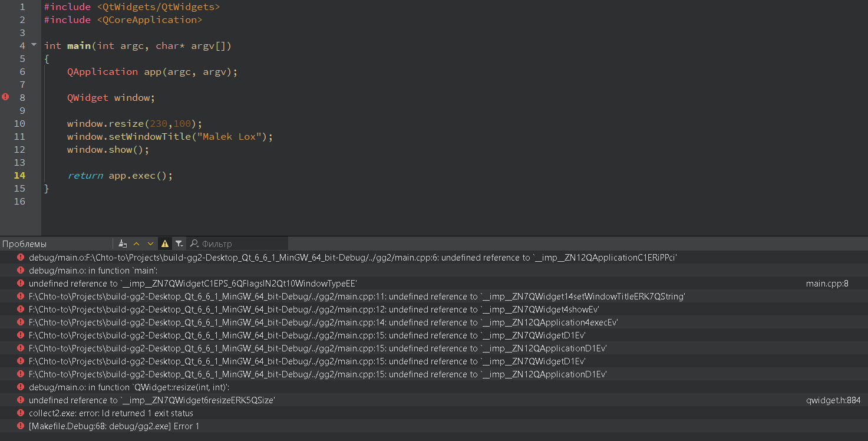Collapse main function with fold arrow at line 4
Viewport: 868px width, 441px height.
tap(34, 45)
